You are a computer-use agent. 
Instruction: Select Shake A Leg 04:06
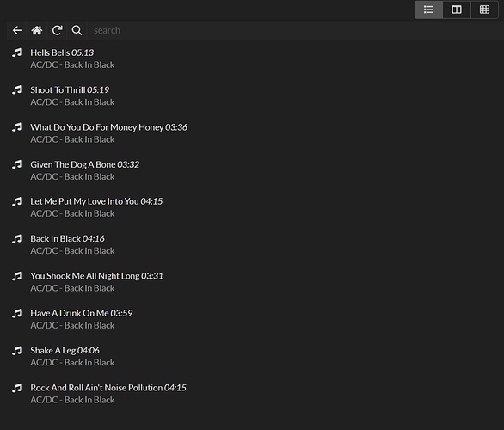65,351
